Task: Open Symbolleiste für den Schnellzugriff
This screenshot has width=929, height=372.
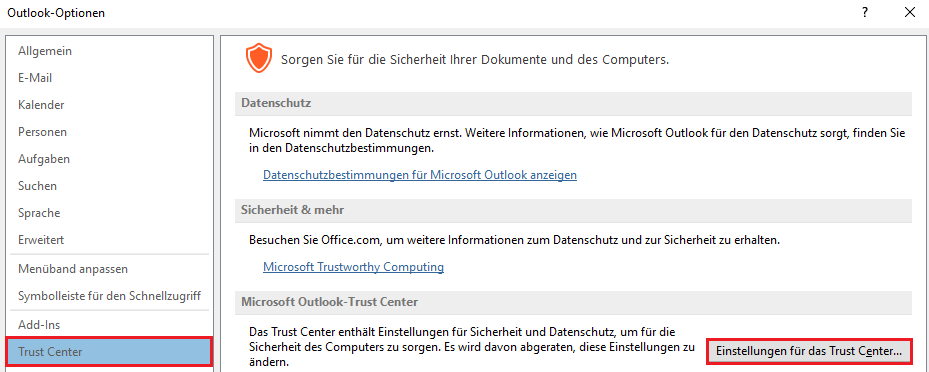Action: coord(109,296)
